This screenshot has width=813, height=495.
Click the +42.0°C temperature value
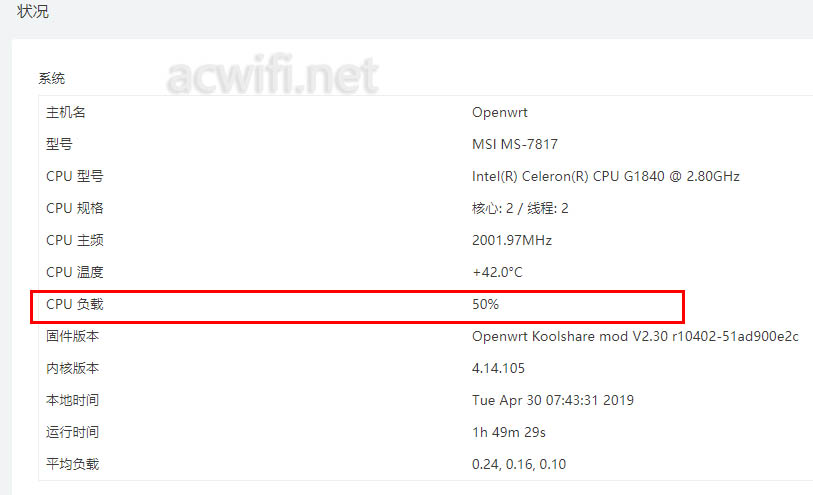(497, 272)
